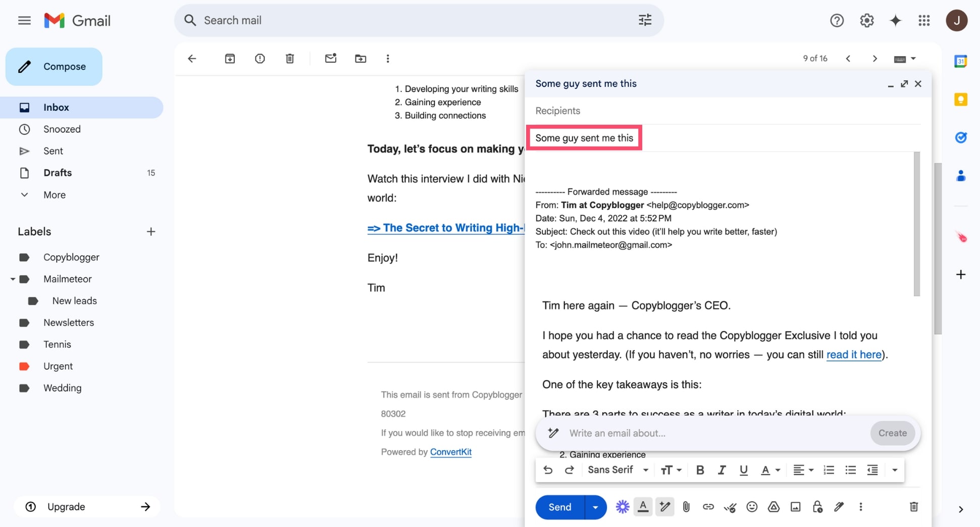Delete the open email
Screen dimensions: 980x527
(x=290, y=59)
